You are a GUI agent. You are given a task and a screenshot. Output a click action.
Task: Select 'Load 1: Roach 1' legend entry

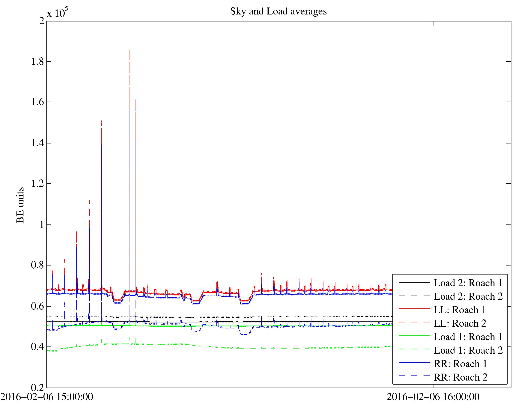pos(468,337)
